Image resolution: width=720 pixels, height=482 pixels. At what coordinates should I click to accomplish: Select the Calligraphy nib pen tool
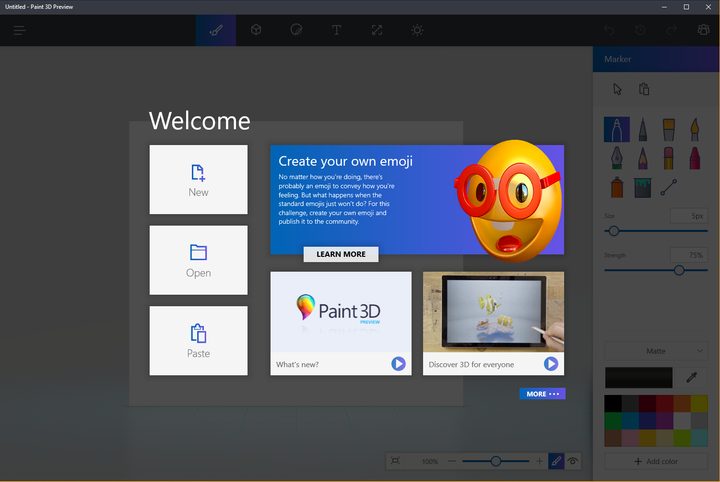[617, 158]
